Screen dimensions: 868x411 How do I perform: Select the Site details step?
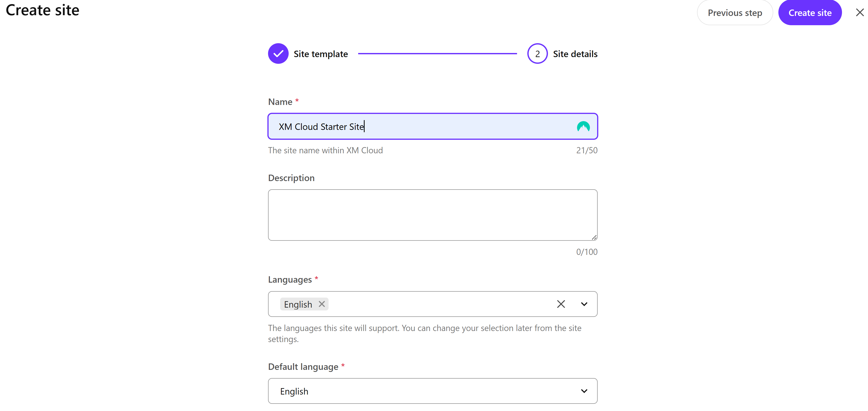click(x=575, y=54)
